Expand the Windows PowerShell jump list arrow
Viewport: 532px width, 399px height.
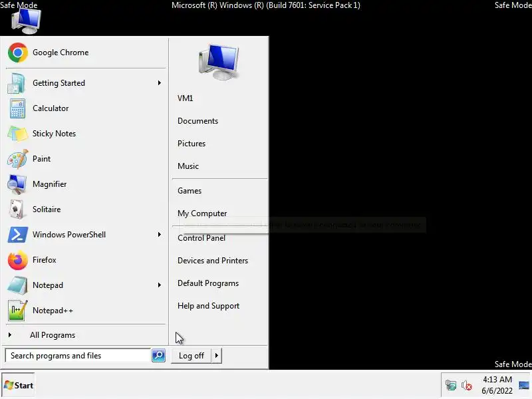[159, 235]
